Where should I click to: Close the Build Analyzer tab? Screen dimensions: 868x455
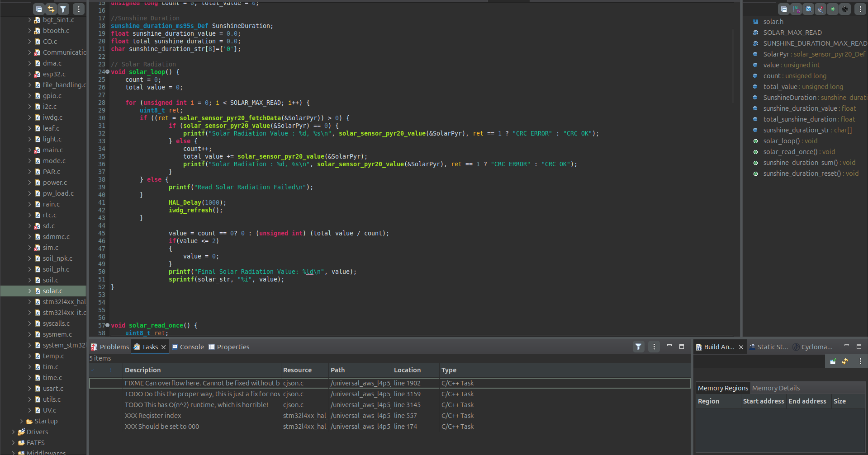[741, 347]
